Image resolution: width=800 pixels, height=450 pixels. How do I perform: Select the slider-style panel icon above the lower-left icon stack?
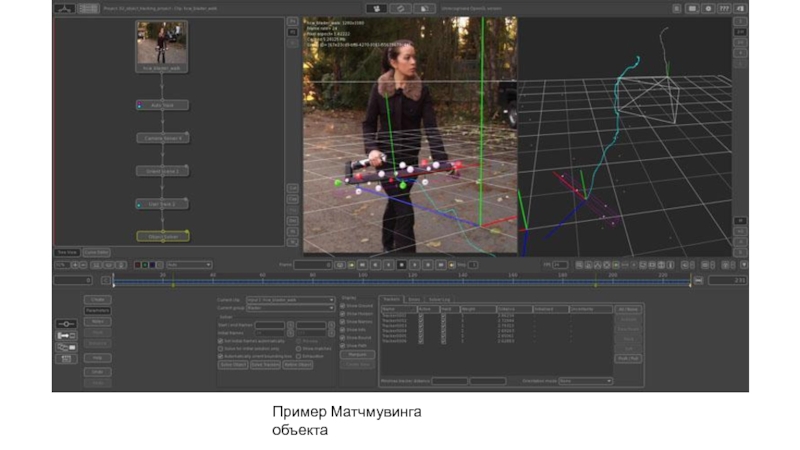pos(66,324)
